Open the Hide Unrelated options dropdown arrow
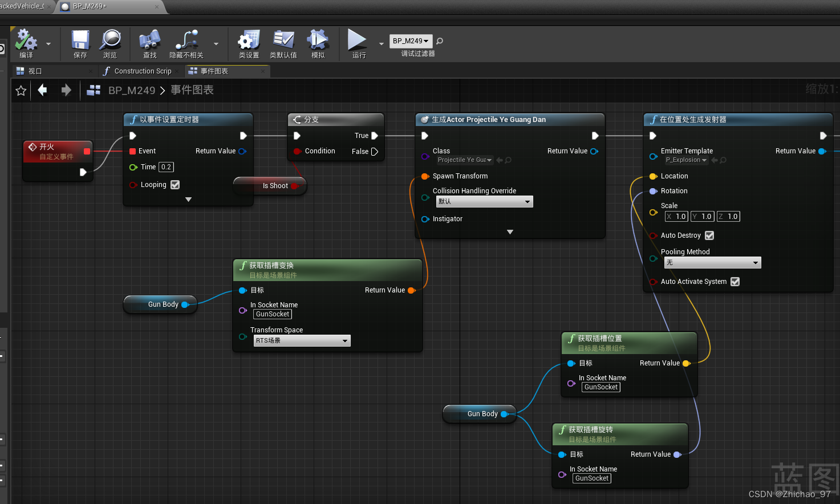This screenshot has width=840, height=504. pyautogui.click(x=216, y=44)
